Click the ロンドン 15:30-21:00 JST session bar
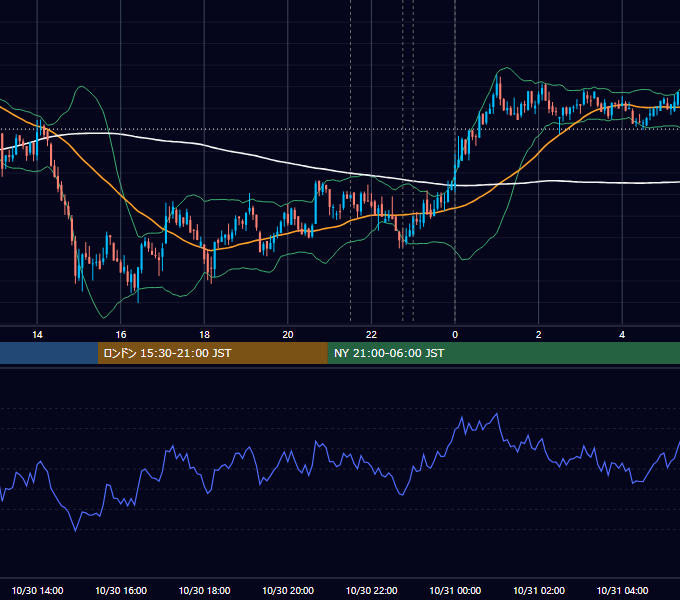 pyautogui.click(x=212, y=353)
